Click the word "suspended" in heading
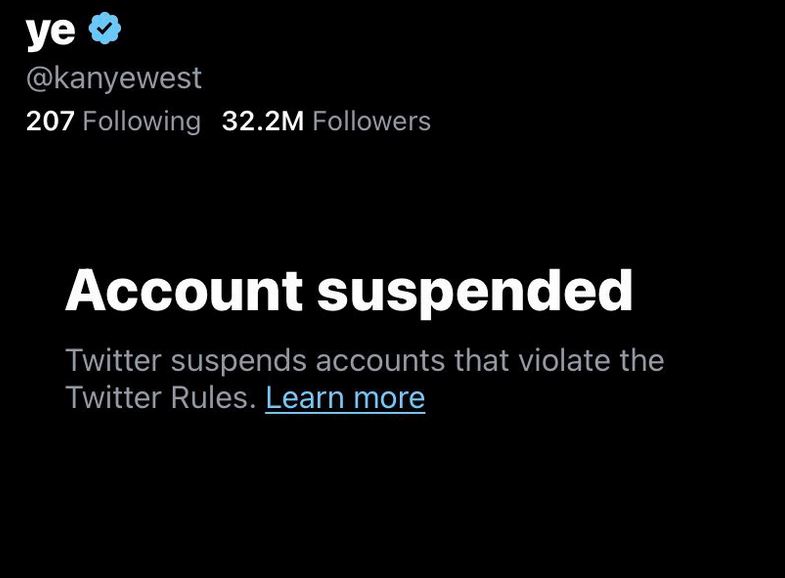The image size is (785, 578). tap(475, 291)
